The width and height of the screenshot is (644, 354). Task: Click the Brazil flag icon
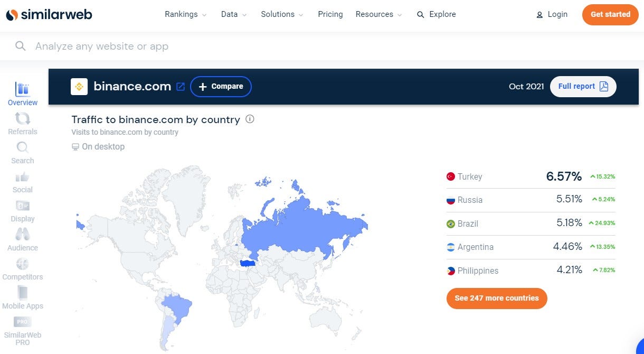451,224
